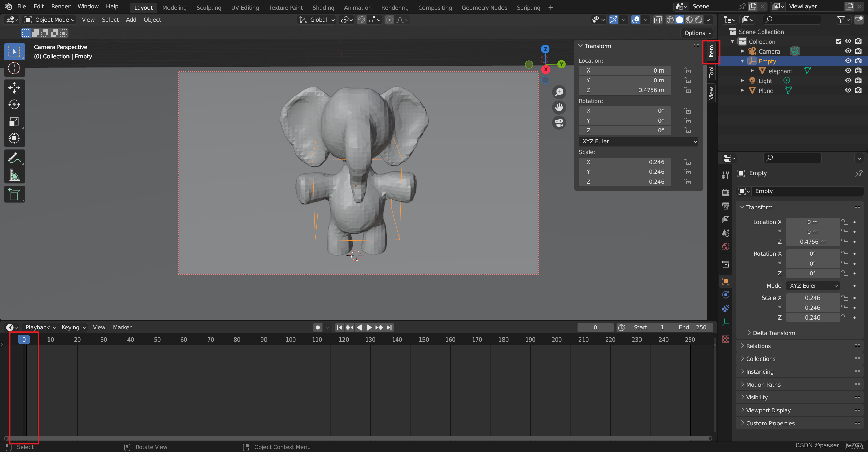The height and width of the screenshot is (452, 868).
Task: Uncheck Collection exclude checkbox
Action: click(x=839, y=41)
